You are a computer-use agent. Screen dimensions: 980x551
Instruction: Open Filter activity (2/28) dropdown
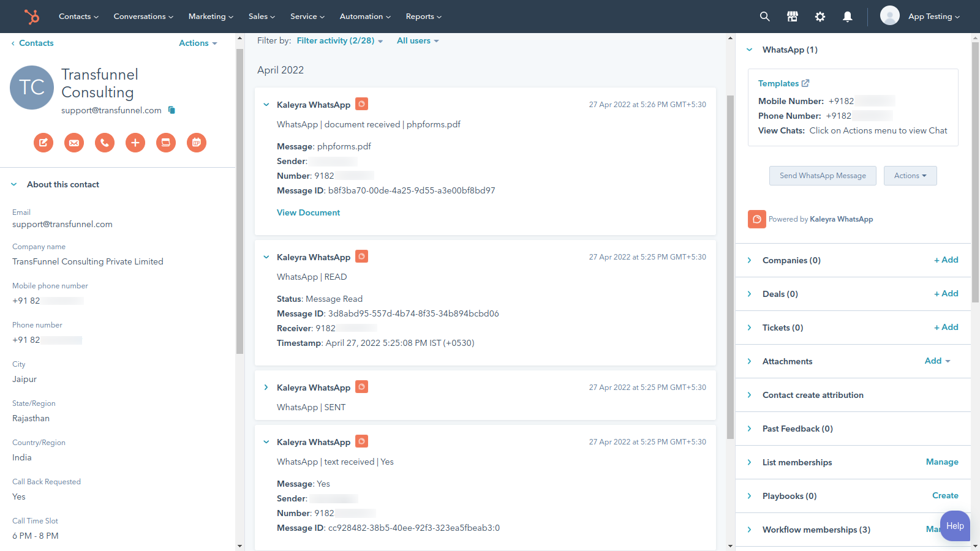tap(340, 41)
